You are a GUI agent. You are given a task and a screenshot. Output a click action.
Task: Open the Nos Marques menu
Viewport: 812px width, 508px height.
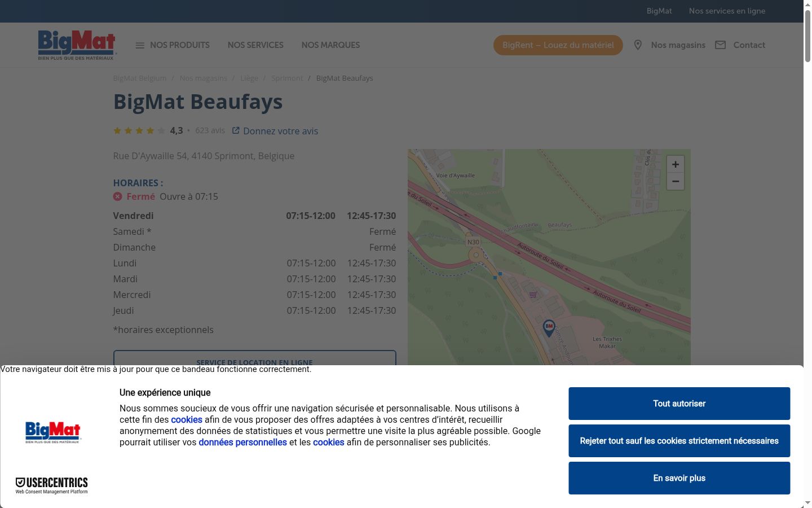tap(330, 45)
